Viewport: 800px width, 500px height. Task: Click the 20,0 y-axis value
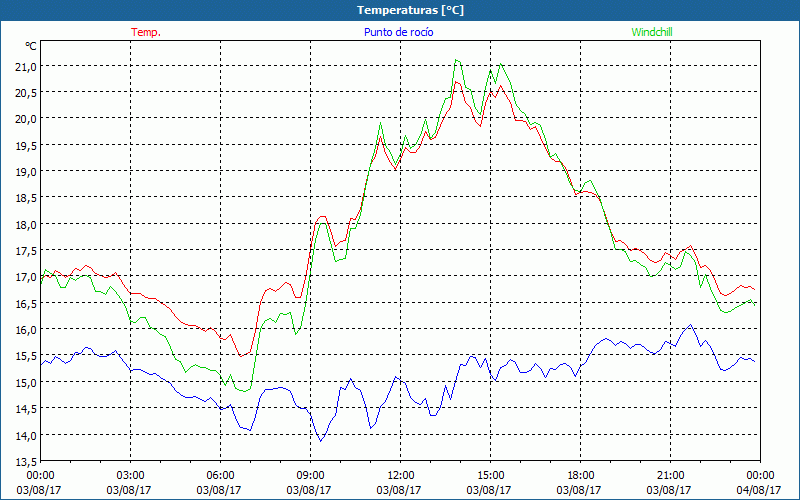(26, 119)
